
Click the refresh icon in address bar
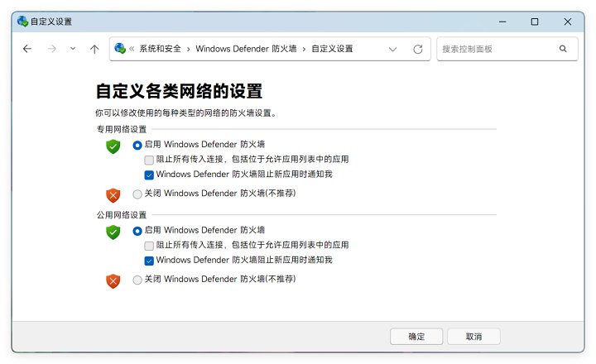[418, 49]
